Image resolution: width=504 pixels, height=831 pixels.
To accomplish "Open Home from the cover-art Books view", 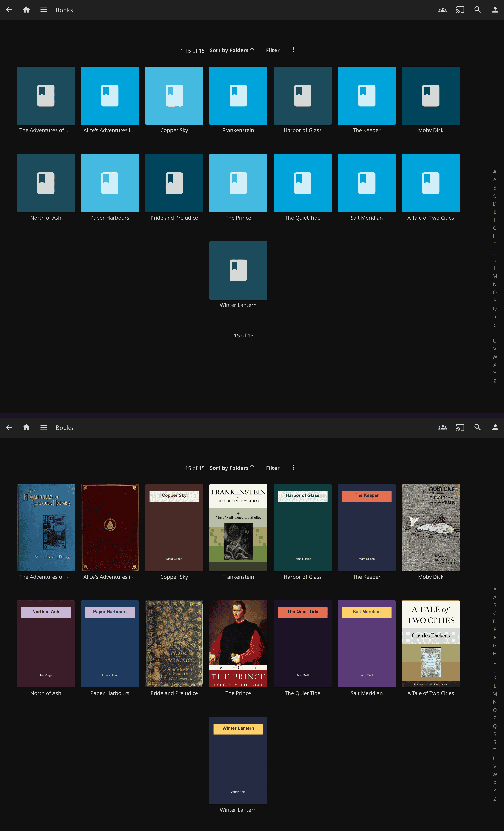I will point(26,427).
